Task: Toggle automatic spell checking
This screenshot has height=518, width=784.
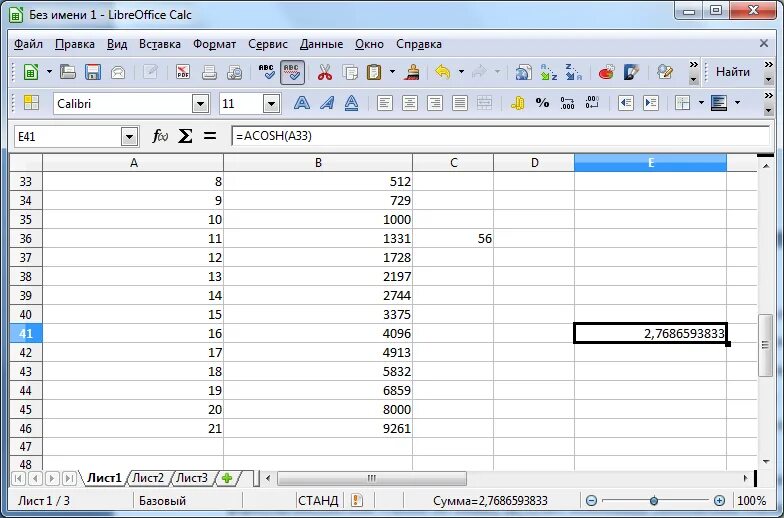Action: 292,72
